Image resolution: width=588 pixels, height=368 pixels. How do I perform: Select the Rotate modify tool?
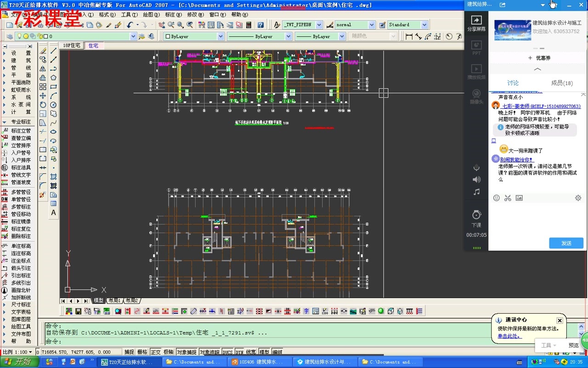tap(43, 105)
